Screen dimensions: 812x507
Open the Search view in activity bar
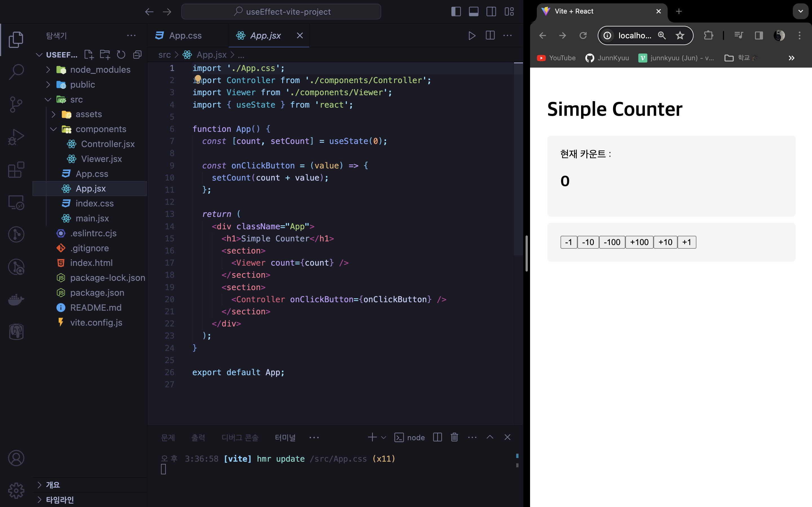coord(16,72)
